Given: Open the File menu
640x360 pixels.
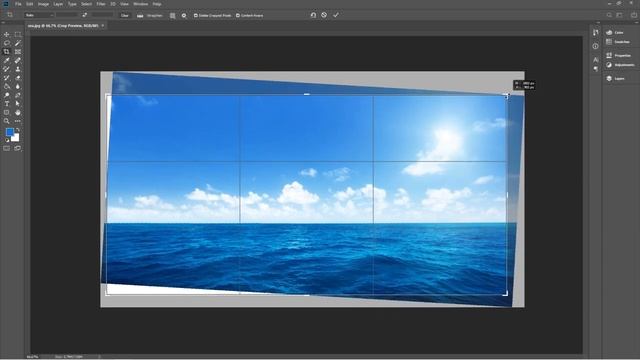Looking at the screenshot, I should (x=18, y=4).
